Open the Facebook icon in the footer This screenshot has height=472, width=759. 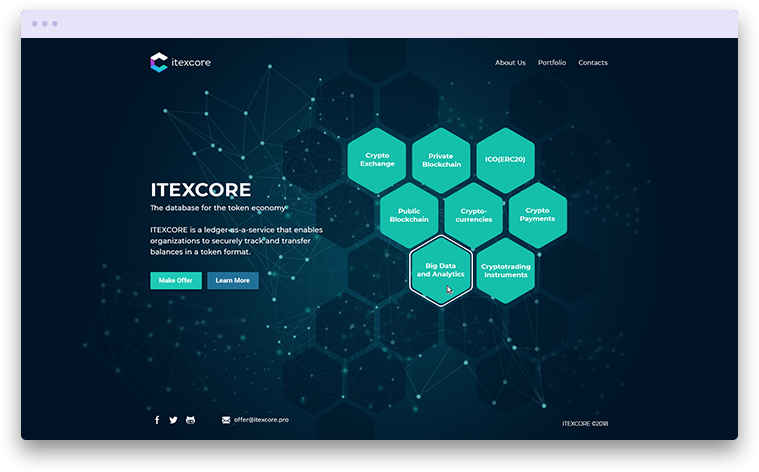coord(157,420)
